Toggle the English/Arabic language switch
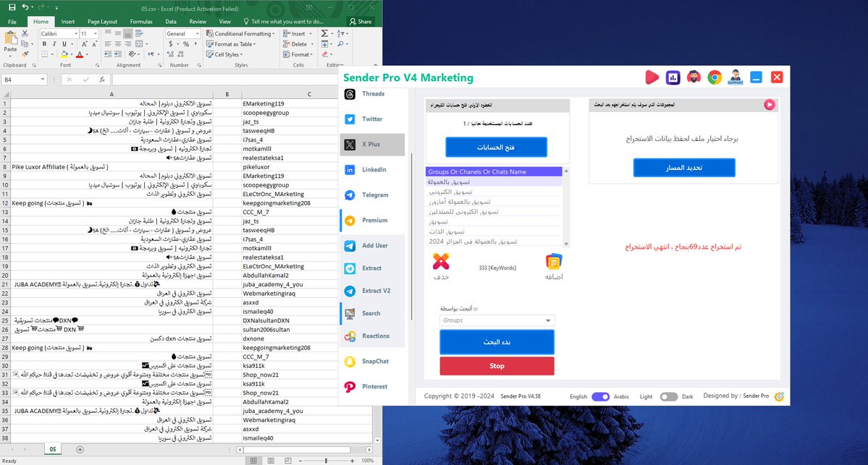The width and height of the screenshot is (868, 465). (x=601, y=396)
